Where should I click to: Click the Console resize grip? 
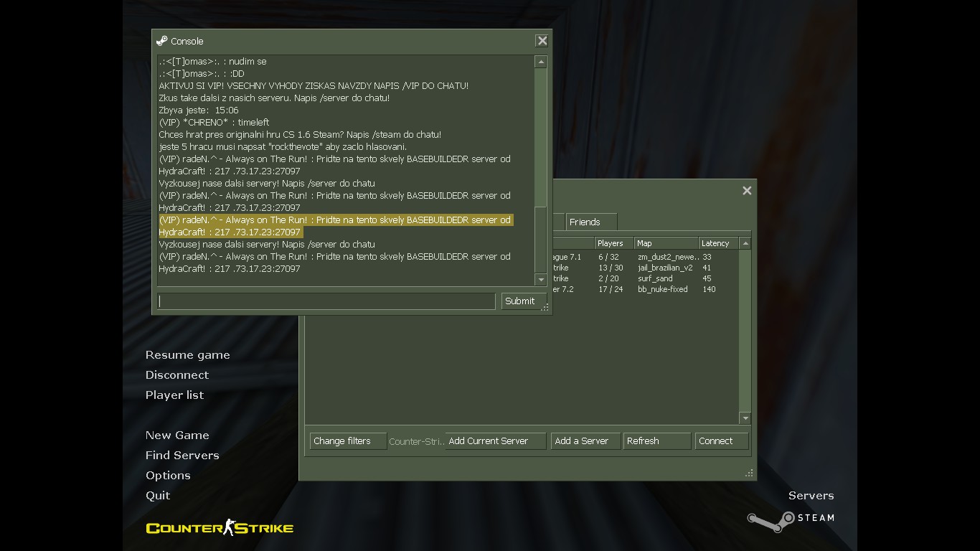(545, 308)
